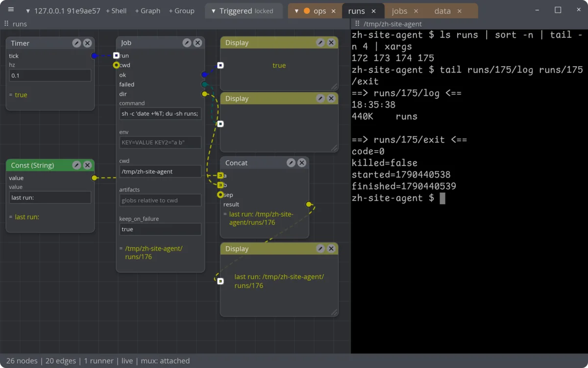
Task: Close the runs tab
Action: [374, 11]
